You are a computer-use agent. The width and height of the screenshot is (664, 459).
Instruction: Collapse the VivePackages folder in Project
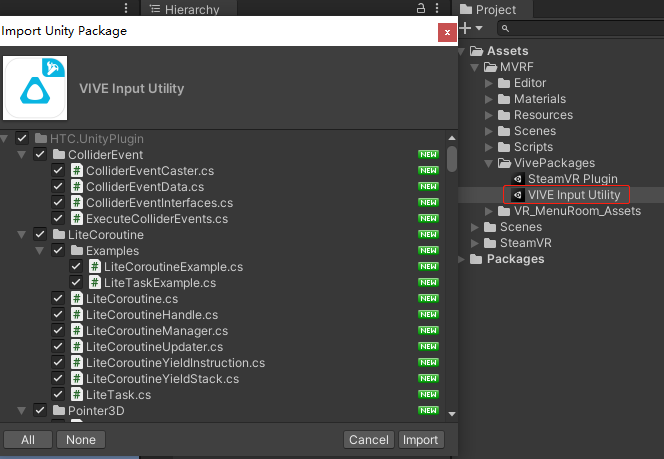point(489,163)
